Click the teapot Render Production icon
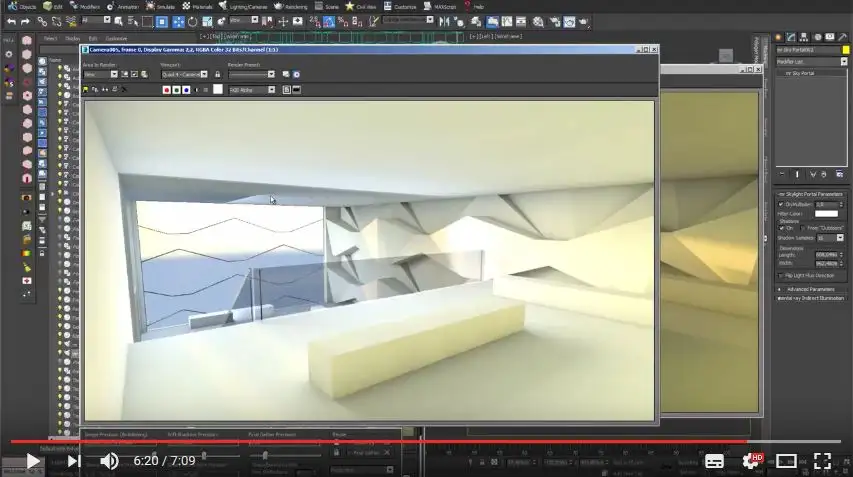Image resolution: width=853 pixels, height=477 pixels. click(x=584, y=22)
